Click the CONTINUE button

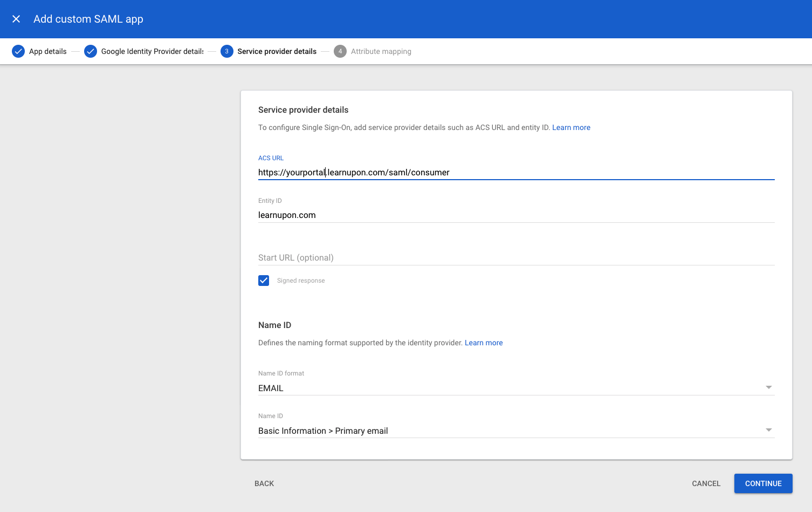[x=763, y=483]
